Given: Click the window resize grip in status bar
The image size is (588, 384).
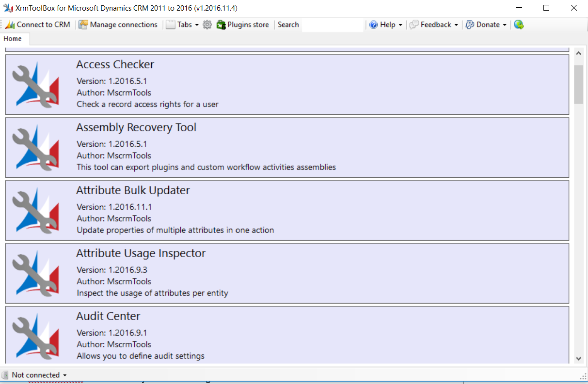Looking at the screenshot, I should [583, 376].
